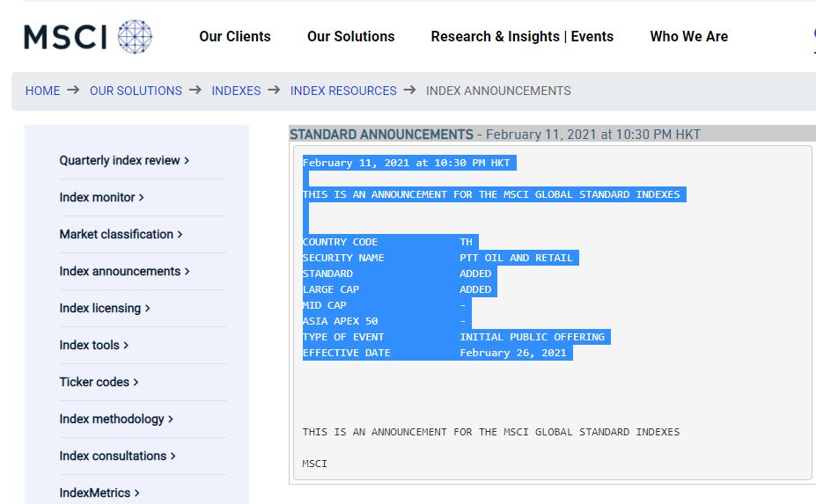Click the TYPE OF EVENT label
The height and width of the screenshot is (504, 816).
pos(343,337)
